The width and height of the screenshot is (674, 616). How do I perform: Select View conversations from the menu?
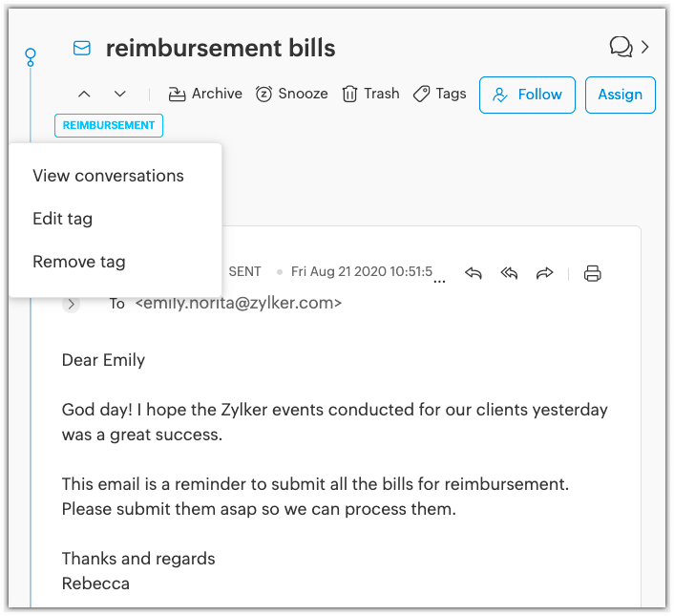108,176
